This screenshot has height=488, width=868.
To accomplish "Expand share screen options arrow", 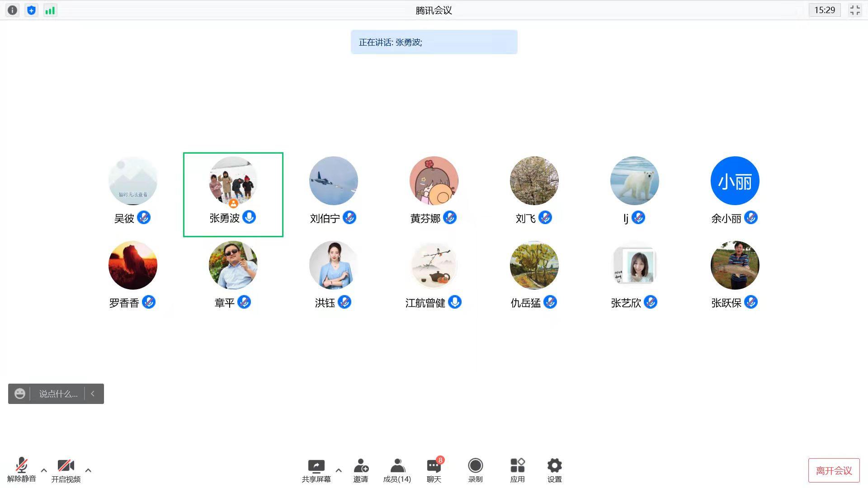I will (x=339, y=470).
